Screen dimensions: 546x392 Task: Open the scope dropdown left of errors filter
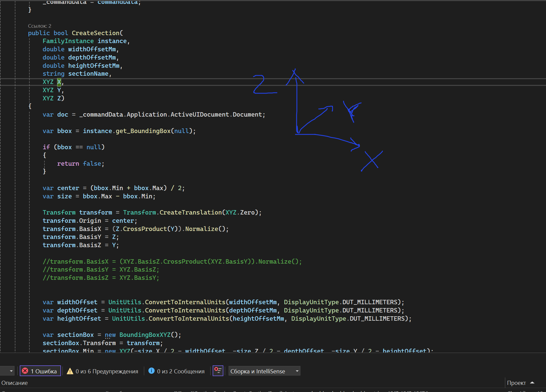pyautogui.click(x=11, y=371)
